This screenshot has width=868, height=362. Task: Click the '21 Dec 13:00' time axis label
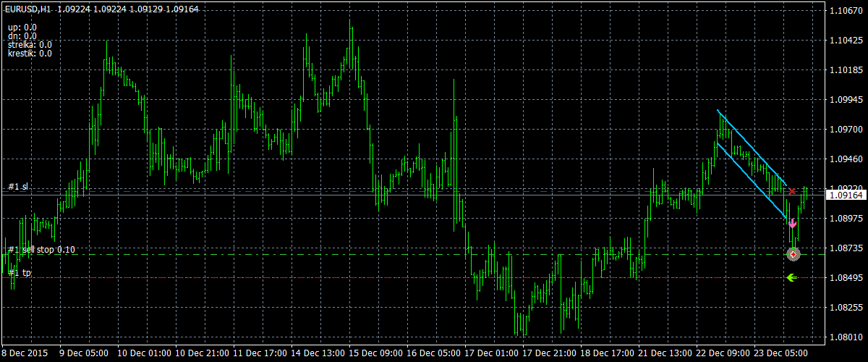665,354
